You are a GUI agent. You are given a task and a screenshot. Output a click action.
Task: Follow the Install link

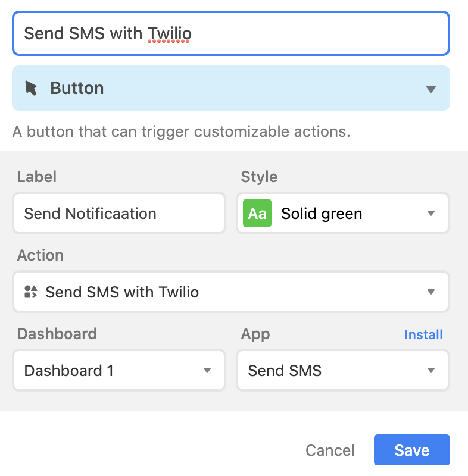click(423, 334)
